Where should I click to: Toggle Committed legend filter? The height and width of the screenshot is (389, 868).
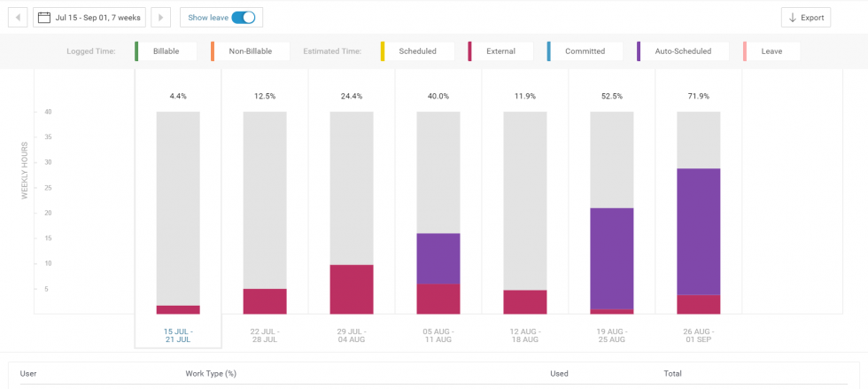click(x=585, y=51)
